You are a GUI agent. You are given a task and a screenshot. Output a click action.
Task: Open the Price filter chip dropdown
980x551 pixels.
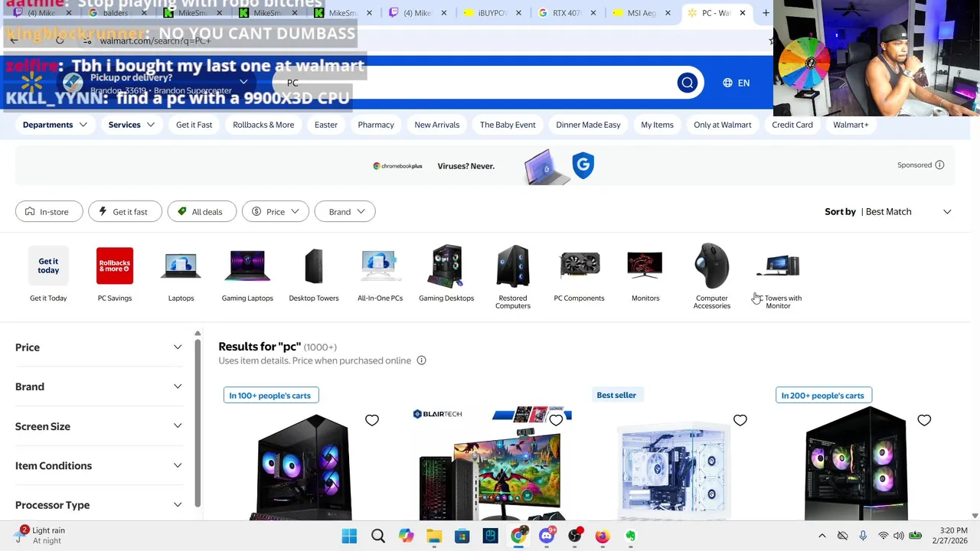pos(276,212)
